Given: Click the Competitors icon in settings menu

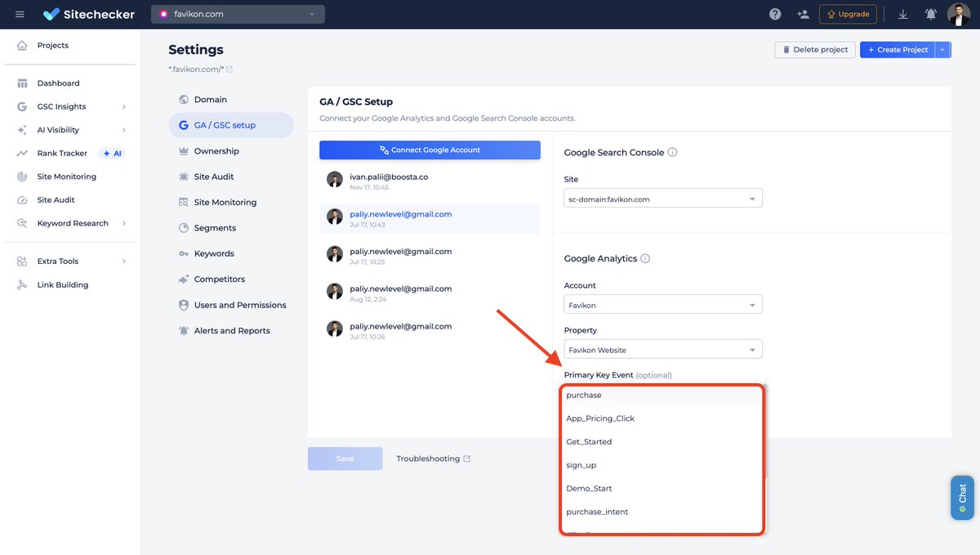Looking at the screenshot, I should (184, 280).
